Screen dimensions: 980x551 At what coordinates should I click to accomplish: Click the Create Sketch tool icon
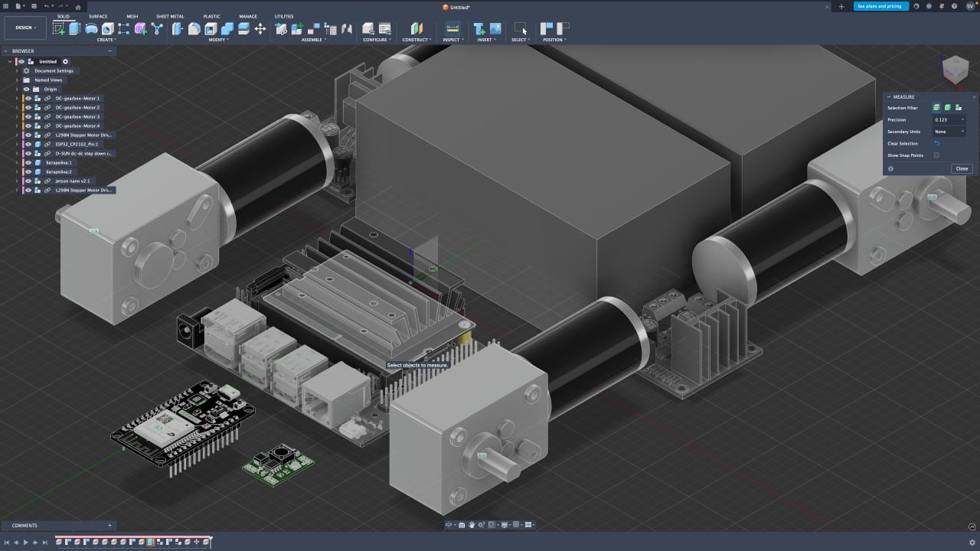[x=58, y=29]
